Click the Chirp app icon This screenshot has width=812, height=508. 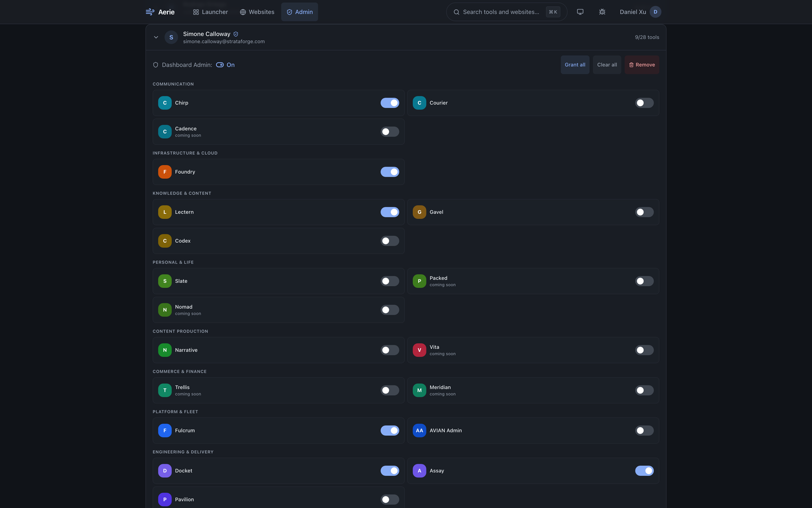click(x=165, y=103)
